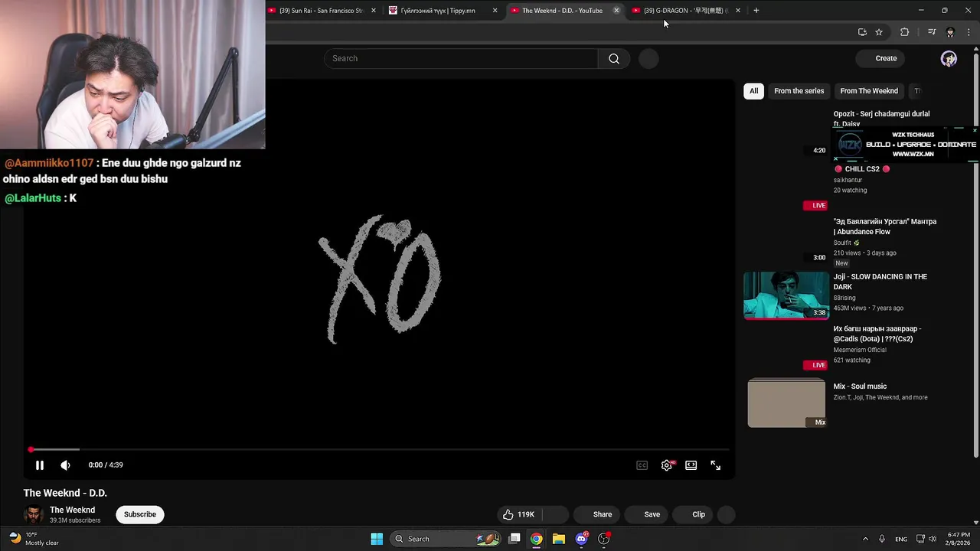Open the weather widget showing 10°F

click(34, 539)
